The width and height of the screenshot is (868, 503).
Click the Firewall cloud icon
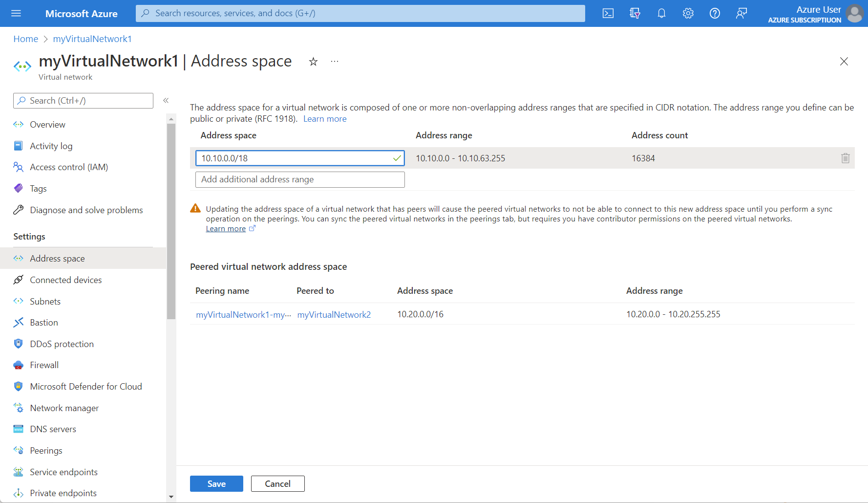pyautogui.click(x=19, y=365)
